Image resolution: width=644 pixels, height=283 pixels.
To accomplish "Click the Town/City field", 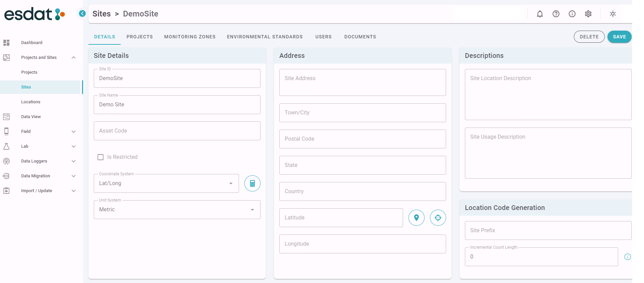I will pyautogui.click(x=363, y=113).
